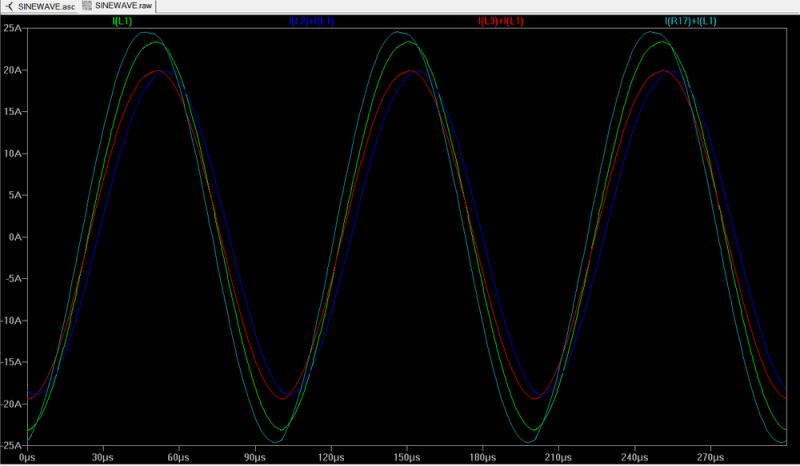Screen dimensions: 800x466
Task: Switch to the SINEWAVE.asc schematic tab
Action: tap(46, 6)
